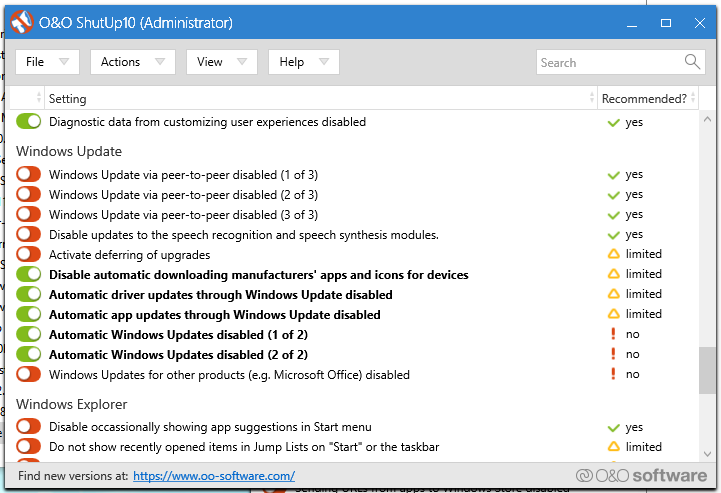Enable Windows Update via peer-to-peer disabled (1 of 3)
This screenshot has height=493, width=721.
click(29, 174)
